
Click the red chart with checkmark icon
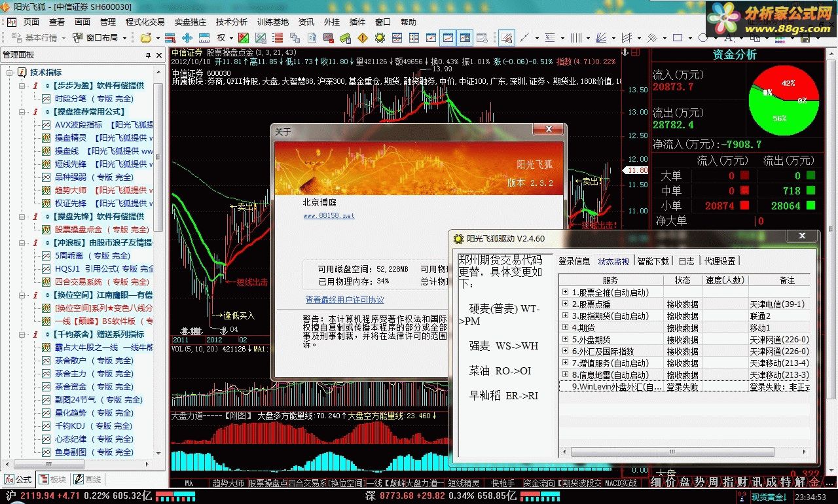point(329,38)
